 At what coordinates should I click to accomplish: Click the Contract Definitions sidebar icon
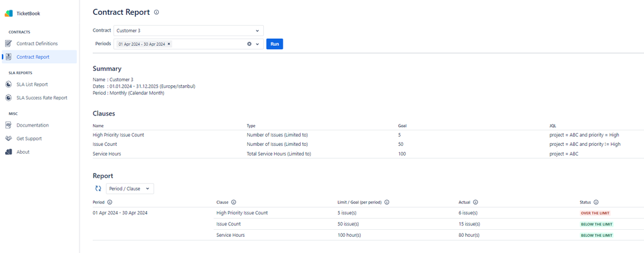pyautogui.click(x=8, y=43)
